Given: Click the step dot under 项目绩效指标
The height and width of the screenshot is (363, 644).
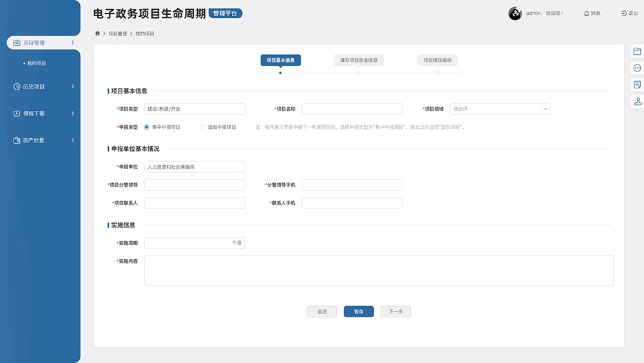Looking at the screenshot, I should pyautogui.click(x=437, y=73).
